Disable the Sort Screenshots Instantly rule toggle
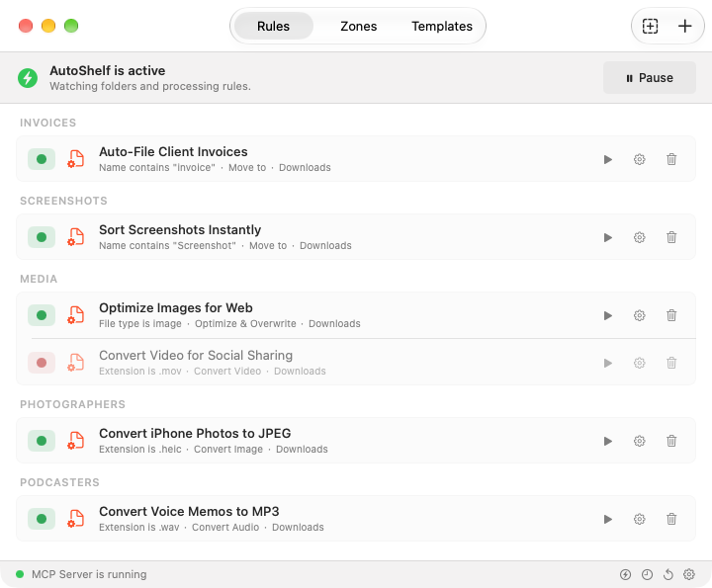 click(x=42, y=237)
